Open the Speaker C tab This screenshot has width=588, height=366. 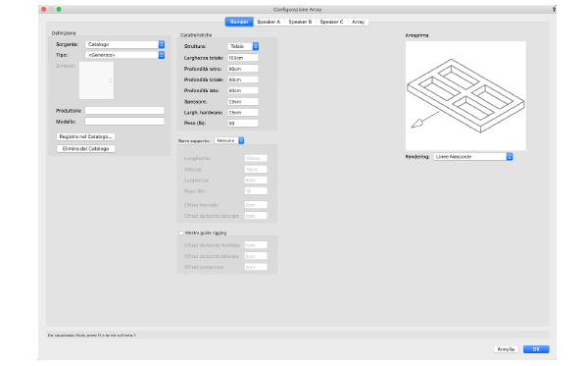[331, 22]
